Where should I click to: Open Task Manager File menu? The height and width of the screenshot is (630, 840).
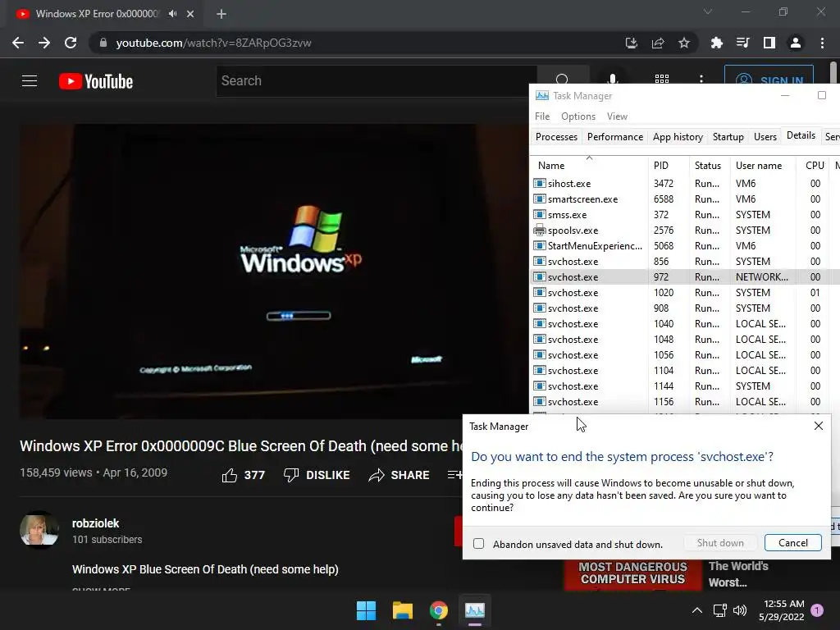[x=542, y=116]
